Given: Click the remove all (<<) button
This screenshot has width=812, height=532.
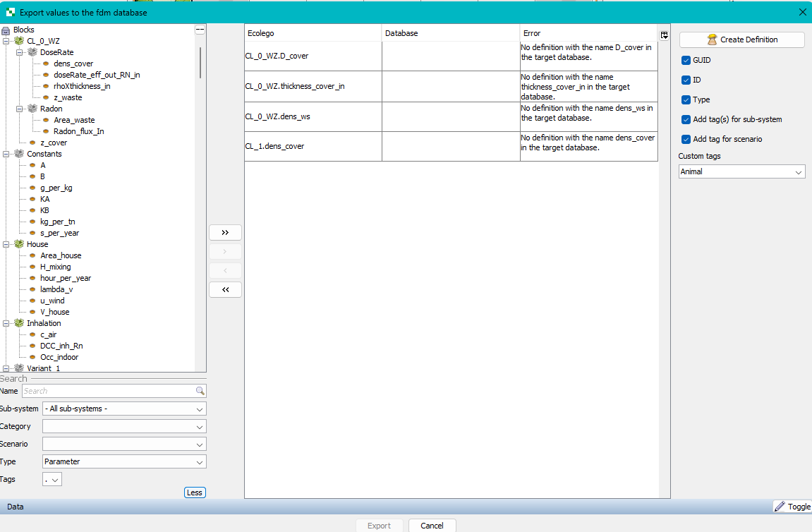Looking at the screenshot, I should tap(225, 289).
